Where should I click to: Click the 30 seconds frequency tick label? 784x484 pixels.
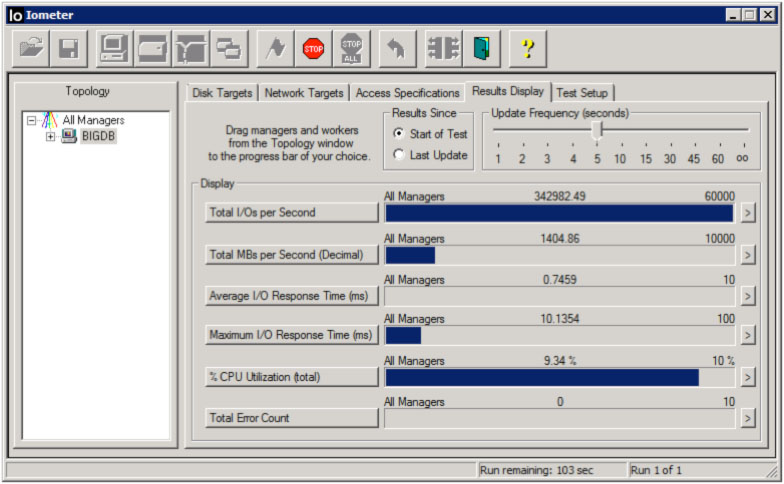pyautogui.click(x=670, y=159)
